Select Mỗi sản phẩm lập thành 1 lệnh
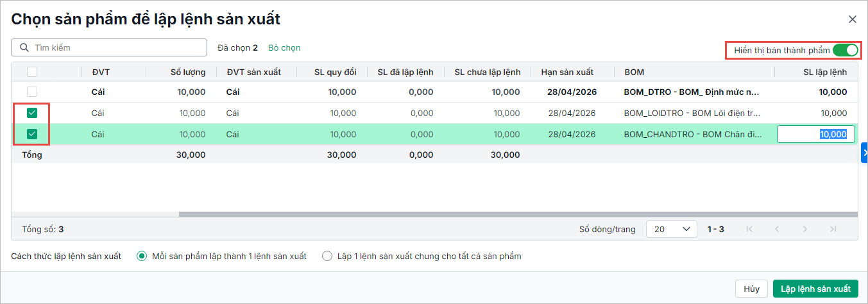This screenshot has width=868, height=304. [x=142, y=256]
